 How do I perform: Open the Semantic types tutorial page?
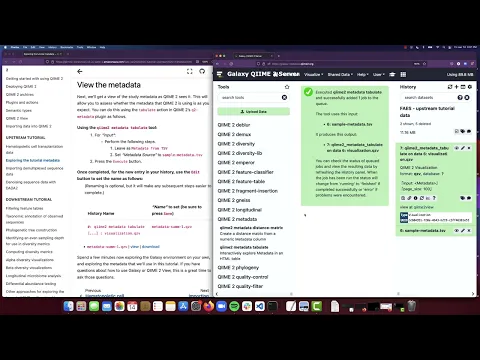(19, 110)
